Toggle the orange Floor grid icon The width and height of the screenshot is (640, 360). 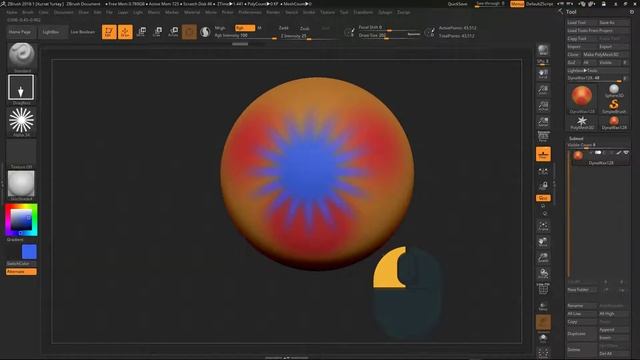543,154
